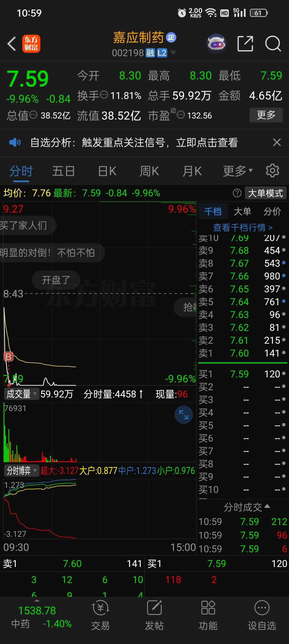289x644 pixels.
Task: Switch to the 月K tab
Action: click(192, 171)
